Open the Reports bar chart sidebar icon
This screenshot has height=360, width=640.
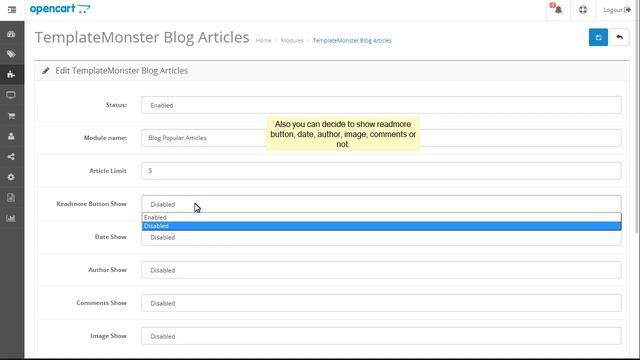(x=11, y=218)
